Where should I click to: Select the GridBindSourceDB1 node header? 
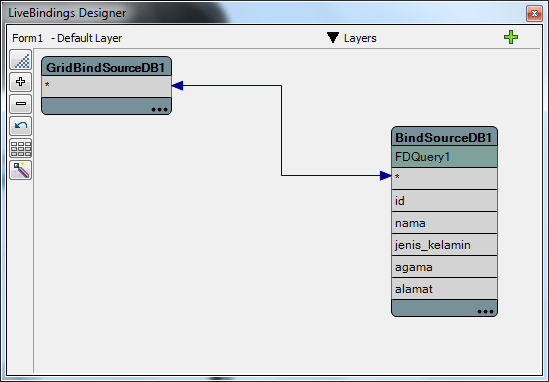[x=106, y=67]
